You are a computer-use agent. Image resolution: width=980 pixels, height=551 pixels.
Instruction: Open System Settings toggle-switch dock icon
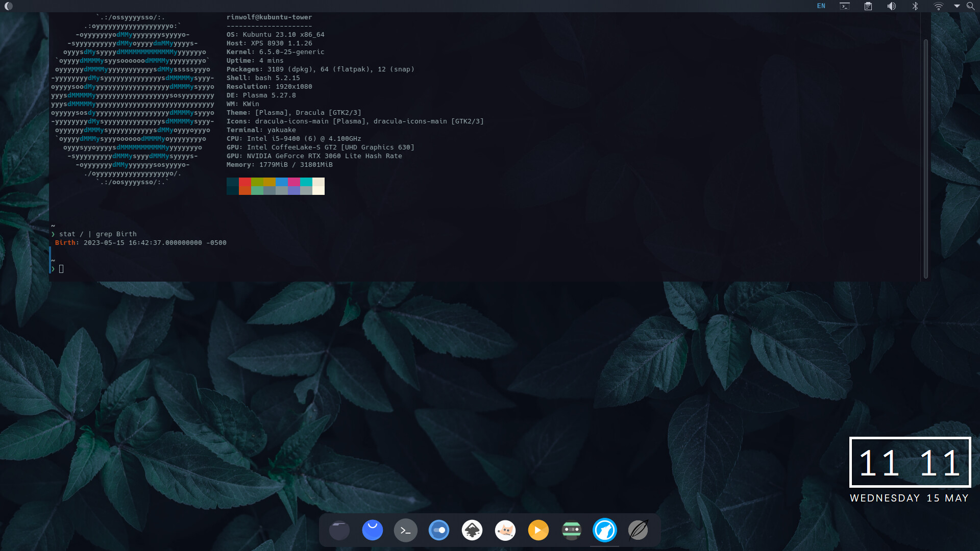438,530
